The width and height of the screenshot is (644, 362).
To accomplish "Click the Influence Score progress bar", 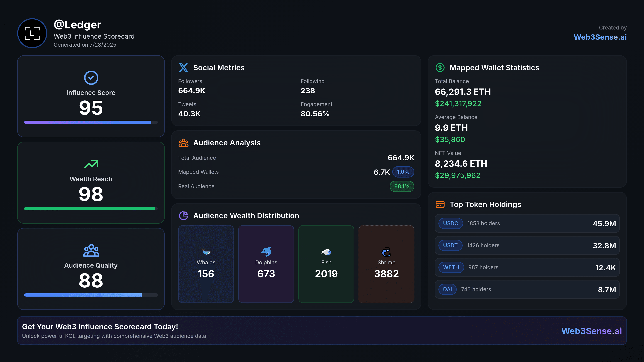I will [x=91, y=122].
